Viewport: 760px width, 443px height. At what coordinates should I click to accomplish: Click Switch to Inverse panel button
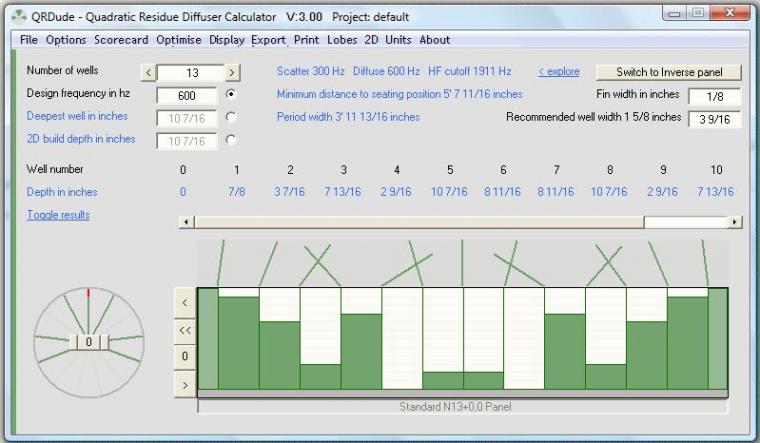(x=668, y=72)
